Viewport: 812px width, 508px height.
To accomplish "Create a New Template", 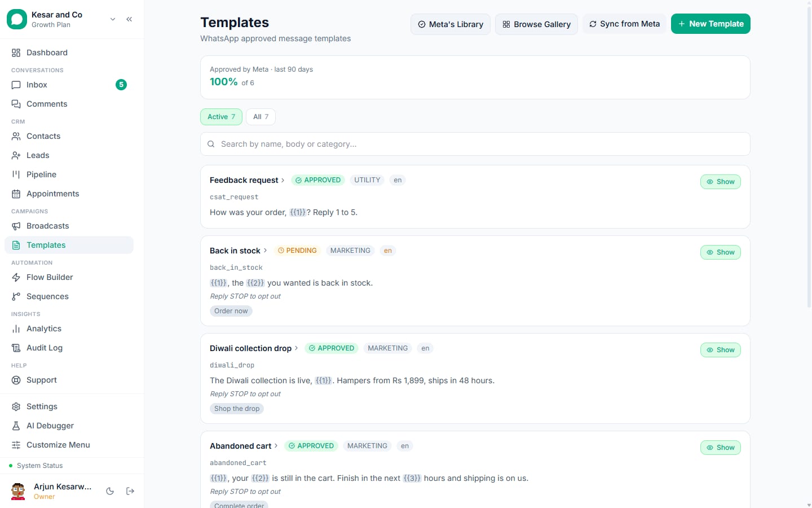I will [710, 24].
